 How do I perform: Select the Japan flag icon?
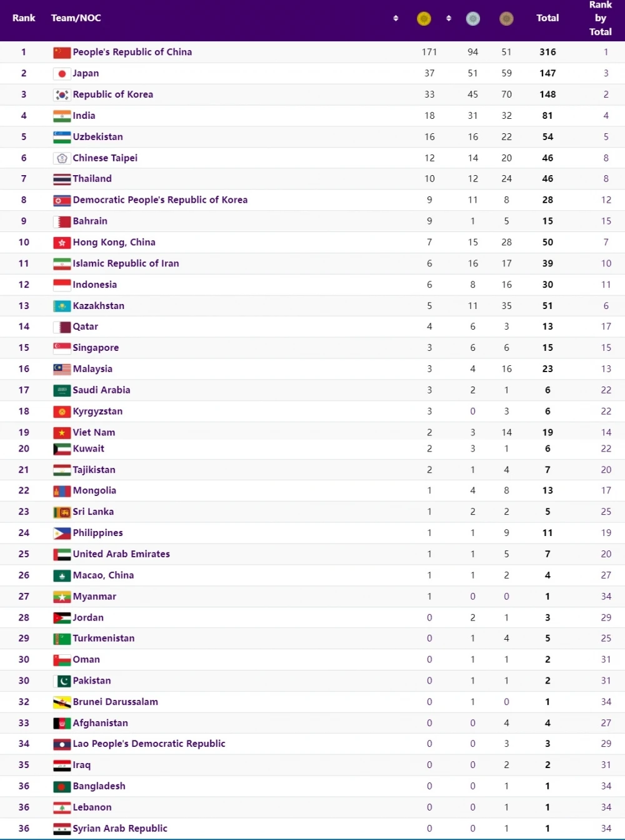coord(62,74)
